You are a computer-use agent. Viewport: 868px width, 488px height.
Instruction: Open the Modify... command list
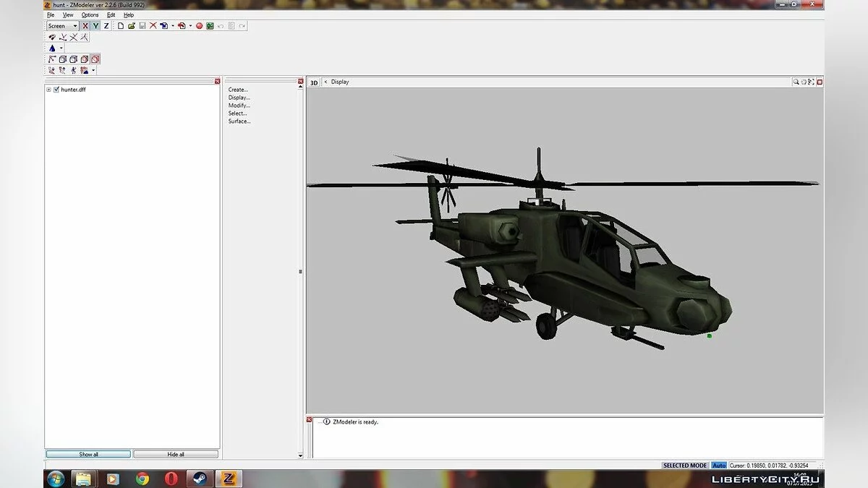239,106
